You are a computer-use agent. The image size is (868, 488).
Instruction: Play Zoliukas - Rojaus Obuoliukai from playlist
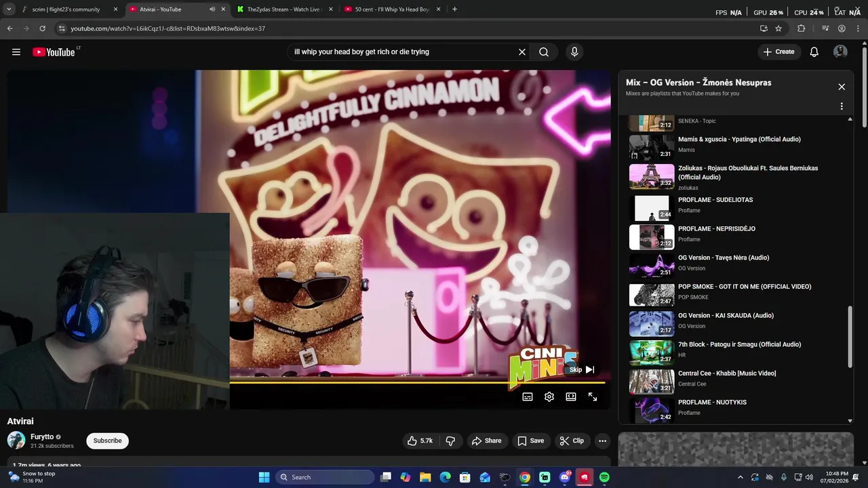[x=736, y=177]
